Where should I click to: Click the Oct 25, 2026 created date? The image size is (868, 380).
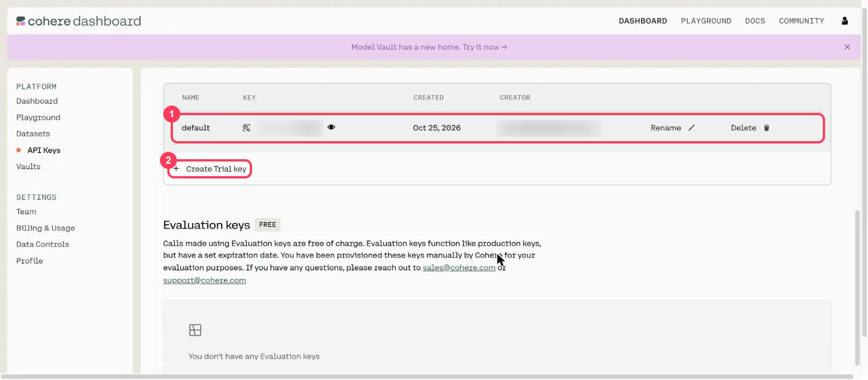pos(437,128)
